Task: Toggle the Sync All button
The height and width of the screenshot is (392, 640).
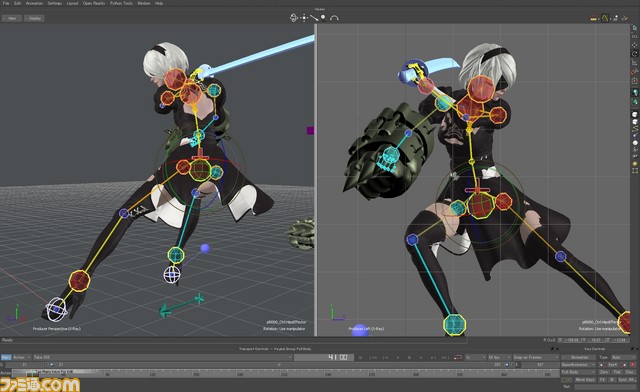Action: [627, 380]
